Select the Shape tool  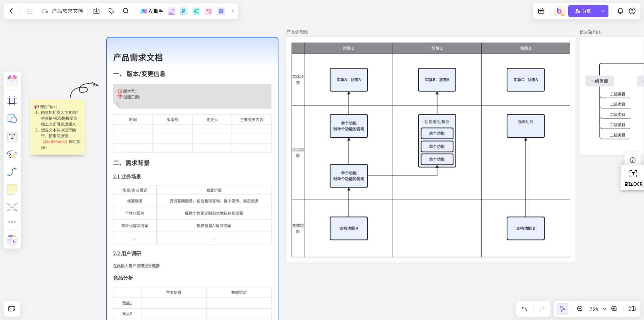pos(12,119)
